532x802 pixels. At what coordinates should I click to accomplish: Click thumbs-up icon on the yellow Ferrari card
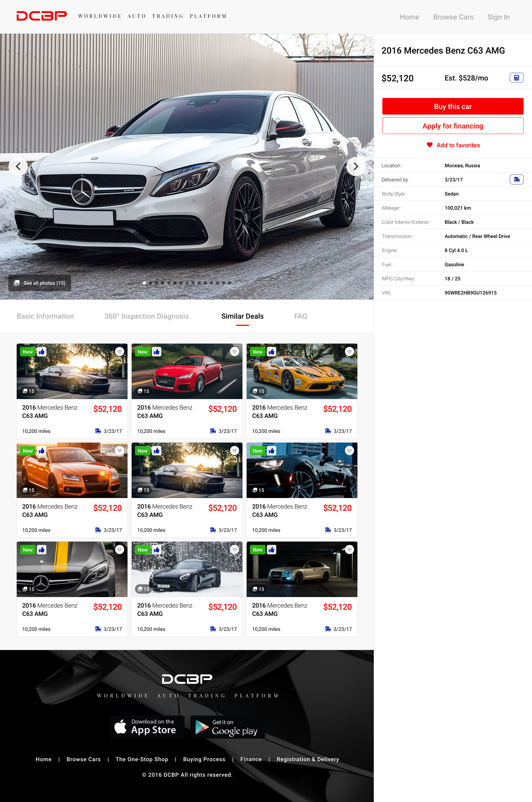[x=271, y=352]
